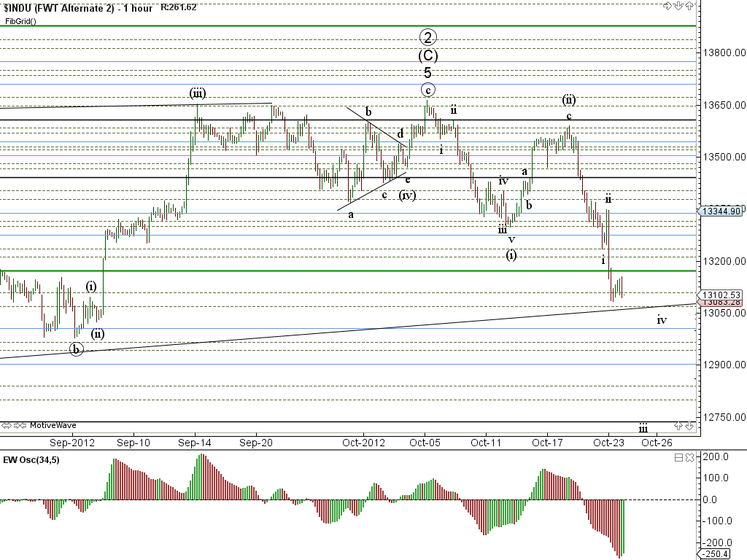Click the 13102.53 price tag on axis
This screenshot has height=560, width=747.
[721, 295]
